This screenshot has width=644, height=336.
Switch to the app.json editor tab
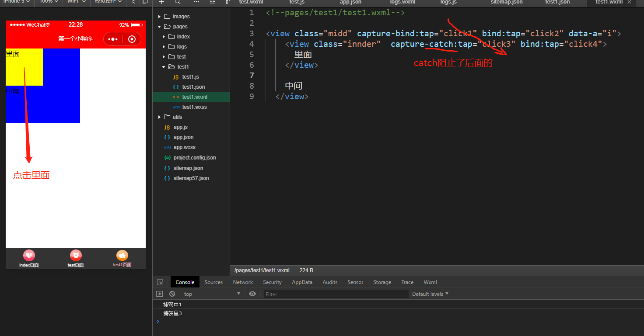click(350, 2)
